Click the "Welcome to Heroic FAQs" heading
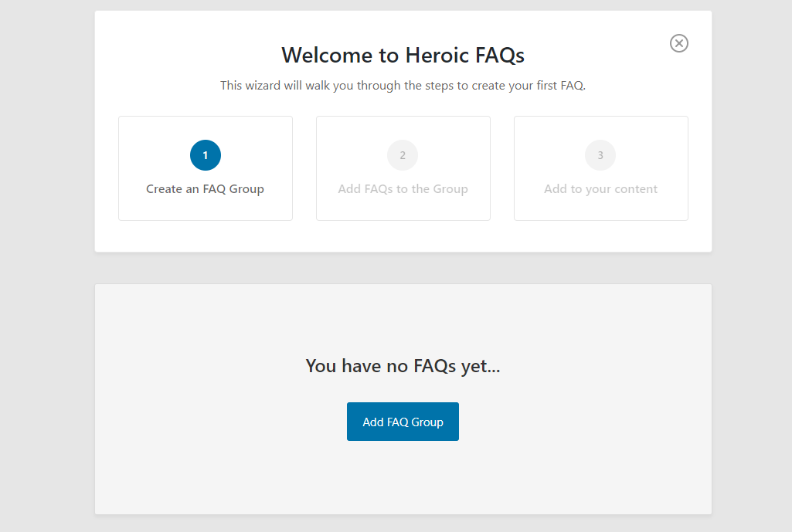Viewport: 792px width, 532px height. pos(403,56)
